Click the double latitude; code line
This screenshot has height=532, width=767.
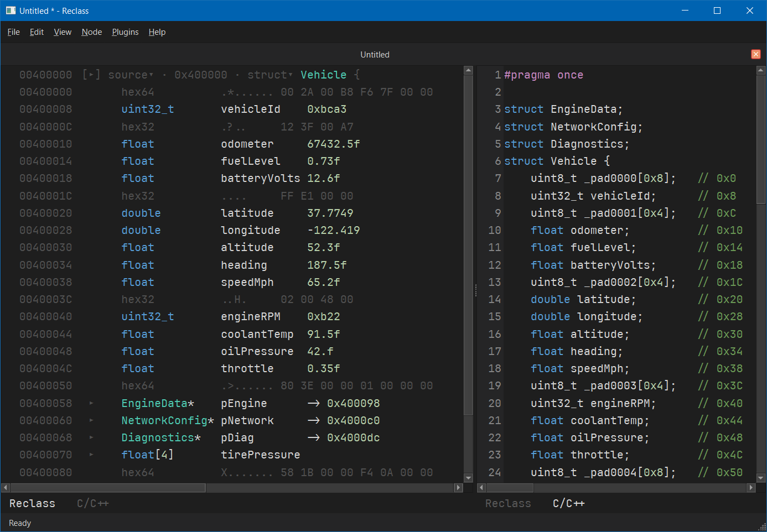tap(583, 299)
